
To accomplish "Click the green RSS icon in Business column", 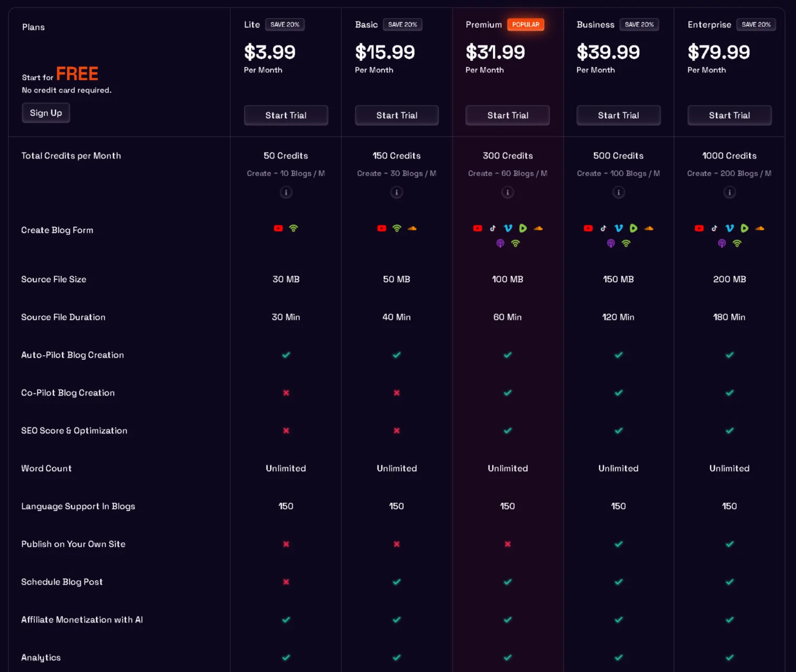I will pos(626,243).
